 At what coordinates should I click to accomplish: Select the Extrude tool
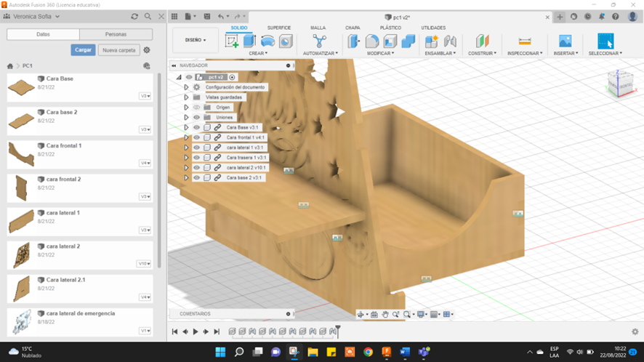(249, 41)
